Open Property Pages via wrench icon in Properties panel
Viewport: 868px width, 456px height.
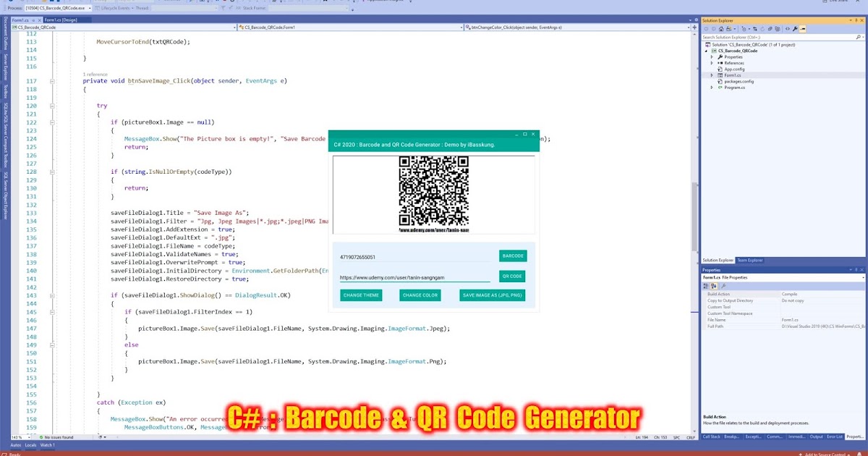coord(724,286)
